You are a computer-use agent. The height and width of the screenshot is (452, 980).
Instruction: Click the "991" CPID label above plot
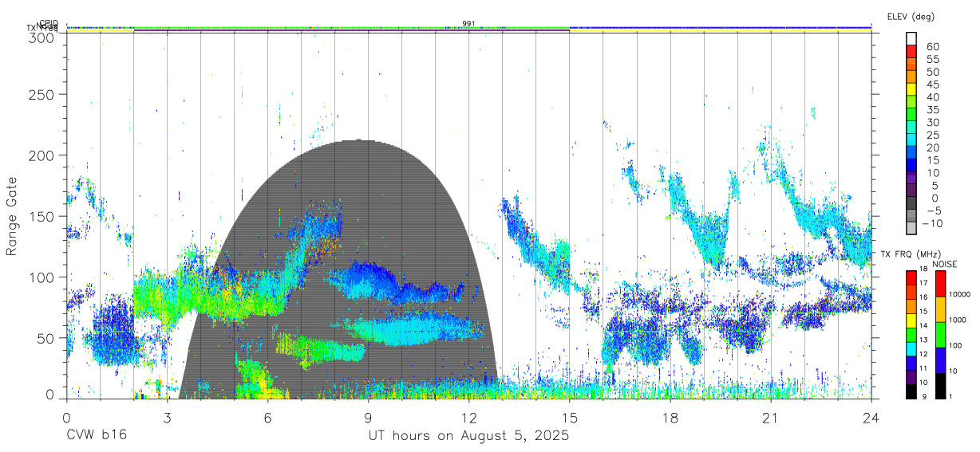pyautogui.click(x=468, y=24)
